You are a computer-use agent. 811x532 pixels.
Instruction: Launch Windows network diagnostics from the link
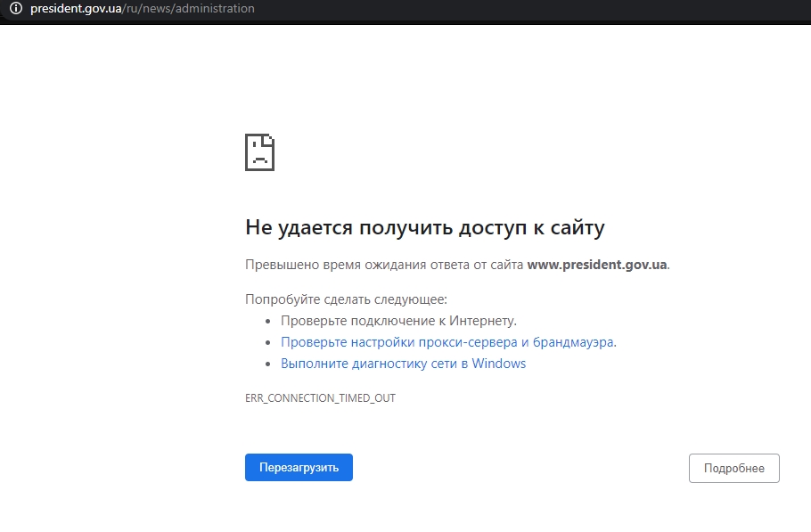(x=402, y=363)
